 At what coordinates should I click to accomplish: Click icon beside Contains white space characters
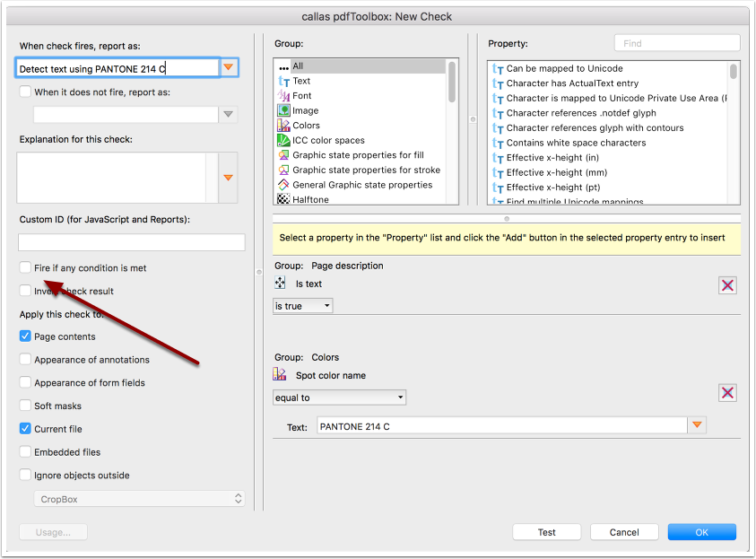click(498, 144)
